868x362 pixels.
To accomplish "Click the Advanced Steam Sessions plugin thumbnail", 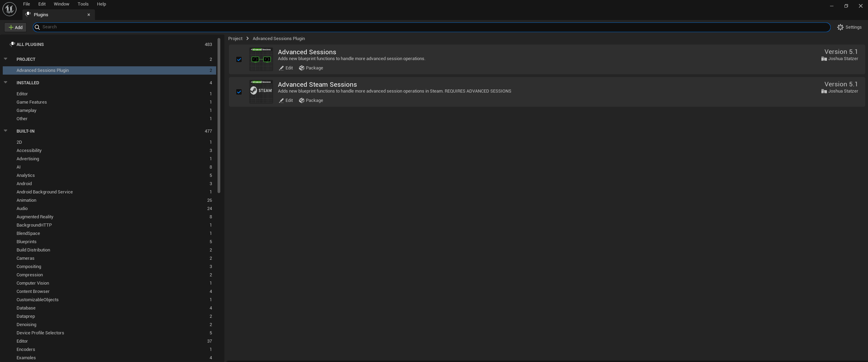I will click(x=261, y=92).
